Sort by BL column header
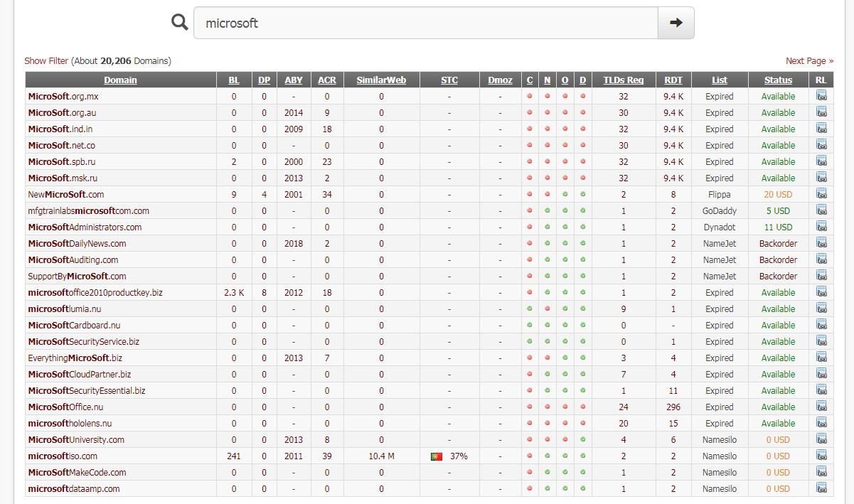The width and height of the screenshot is (854, 504). click(x=234, y=80)
